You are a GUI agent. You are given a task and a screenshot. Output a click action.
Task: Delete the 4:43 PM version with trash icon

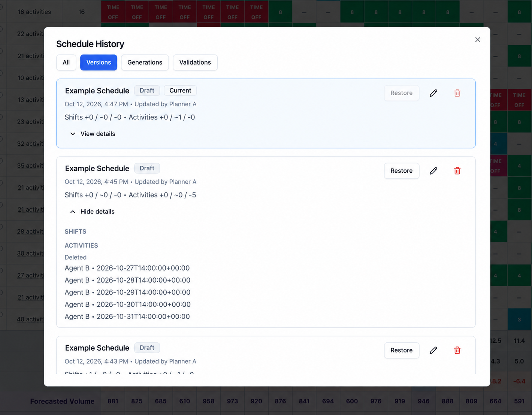(x=457, y=350)
